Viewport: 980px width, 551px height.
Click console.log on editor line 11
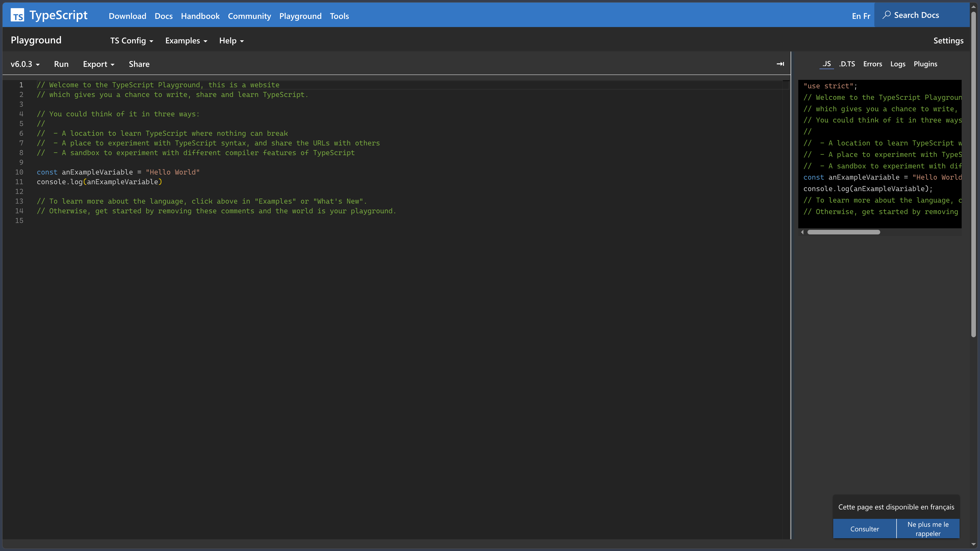(x=60, y=182)
